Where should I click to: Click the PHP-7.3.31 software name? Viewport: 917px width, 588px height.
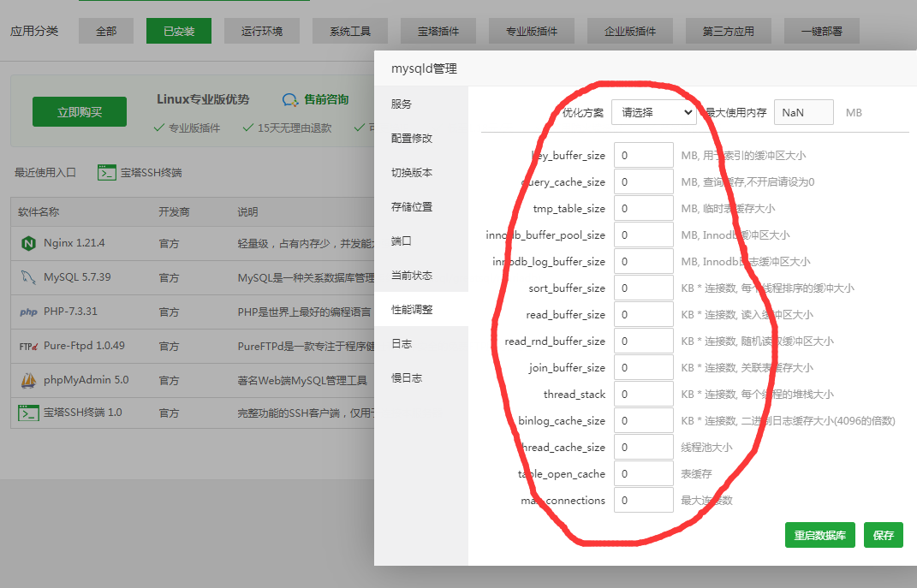coord(71,312)
